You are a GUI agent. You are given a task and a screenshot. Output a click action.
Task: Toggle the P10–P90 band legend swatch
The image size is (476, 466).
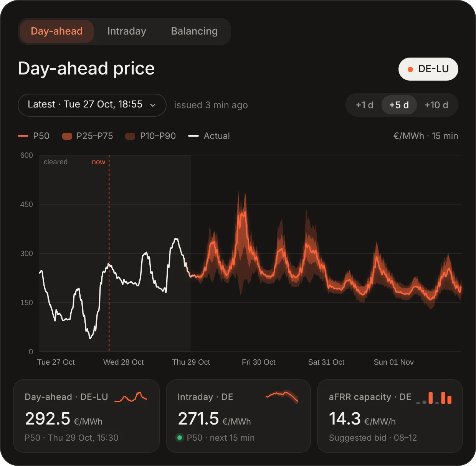(130, 136)
